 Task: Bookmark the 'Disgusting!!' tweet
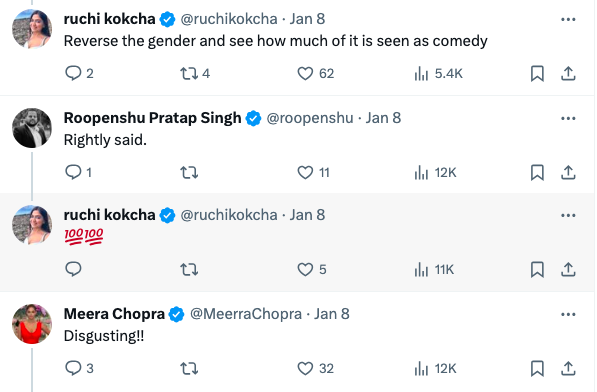click(x=537, y=368)
